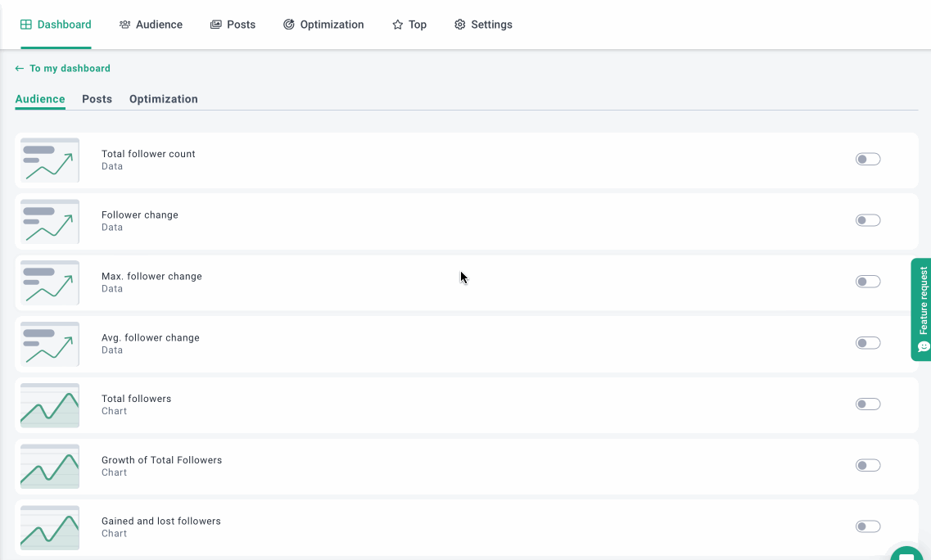This screenshot has width=931, height=560.
Task: Turn on Max. follower change toggle
Action: click(867, 282)
